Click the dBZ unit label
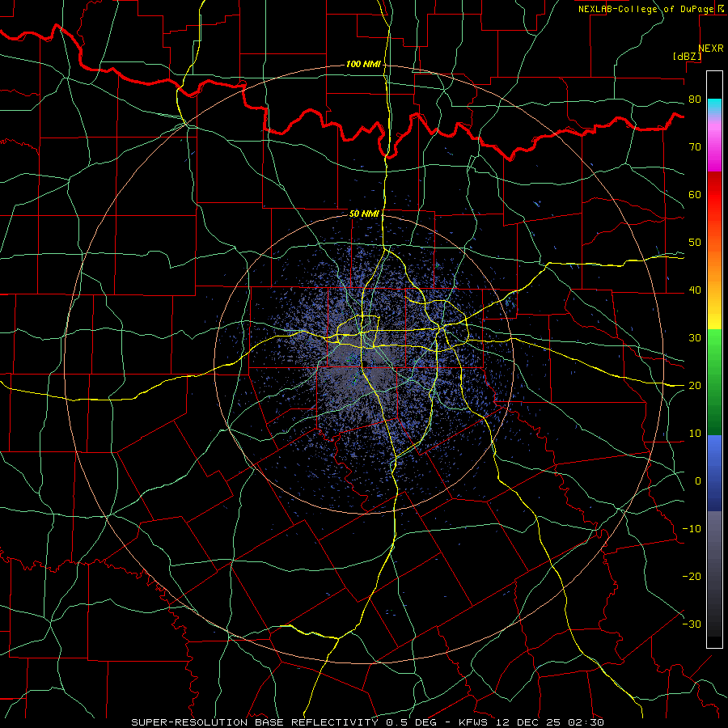This screenshot has width=728, height=728. 687,57
